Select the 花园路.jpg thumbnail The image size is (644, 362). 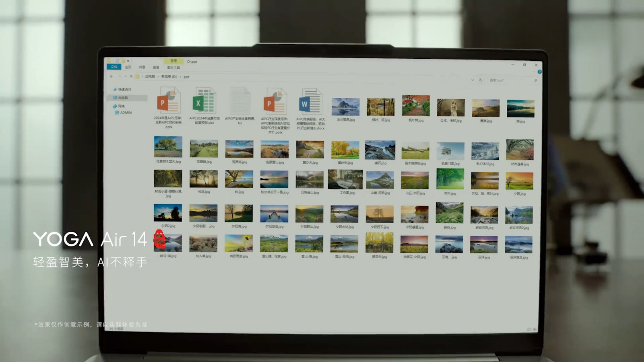pos(204,149)
